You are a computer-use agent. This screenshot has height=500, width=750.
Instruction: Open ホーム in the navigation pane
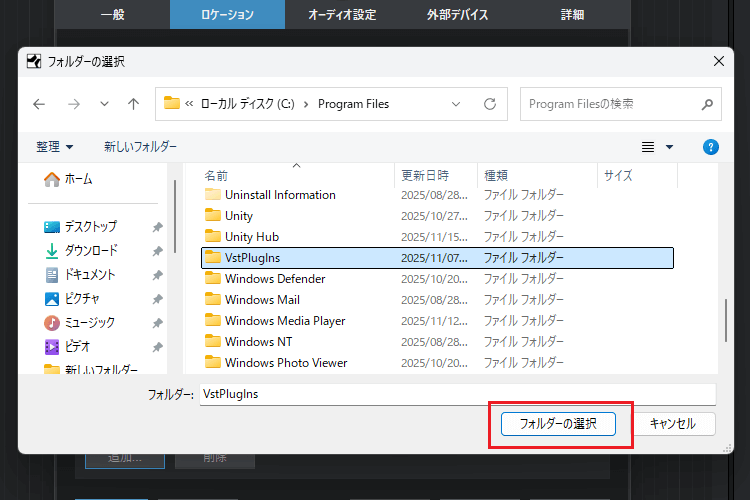pyautogui.click(x=78, y=179)
